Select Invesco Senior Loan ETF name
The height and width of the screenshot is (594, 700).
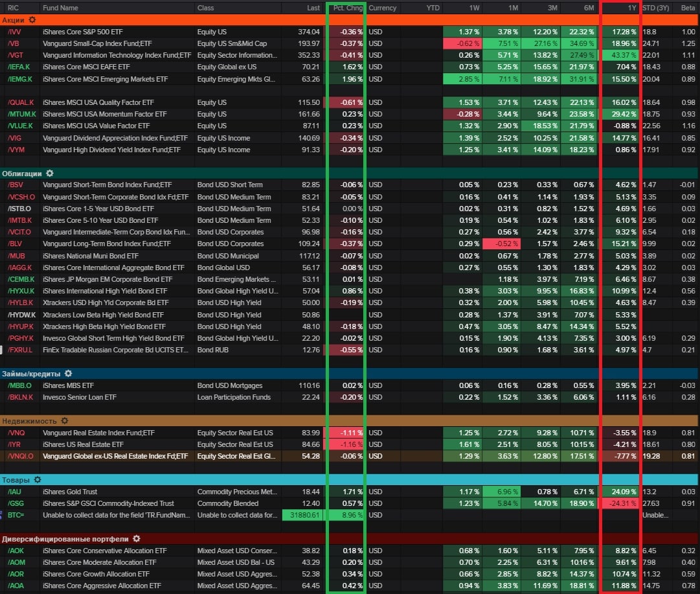point(80,397)
